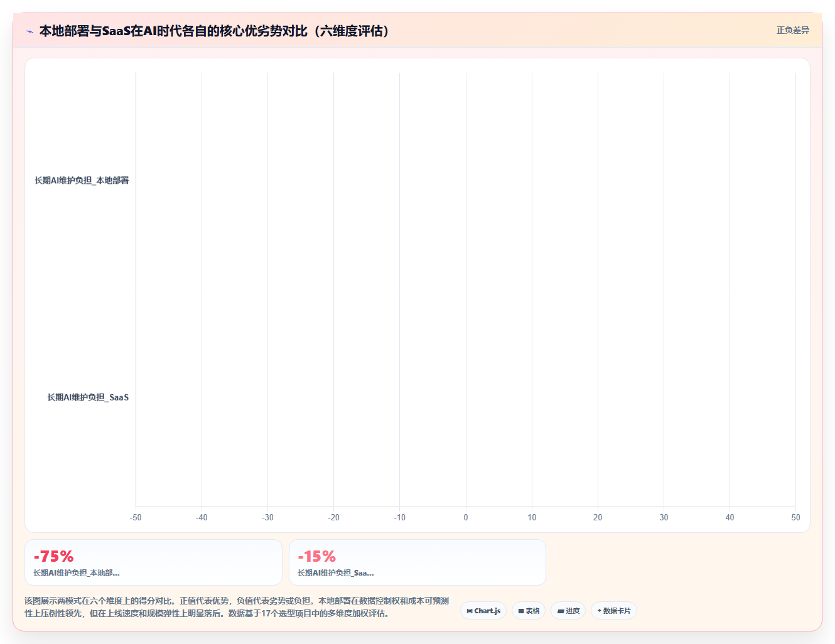Viewport: 835px width, 644px height.
Task: Click the 0 tick on the x-axis
Action: (466, 518)
